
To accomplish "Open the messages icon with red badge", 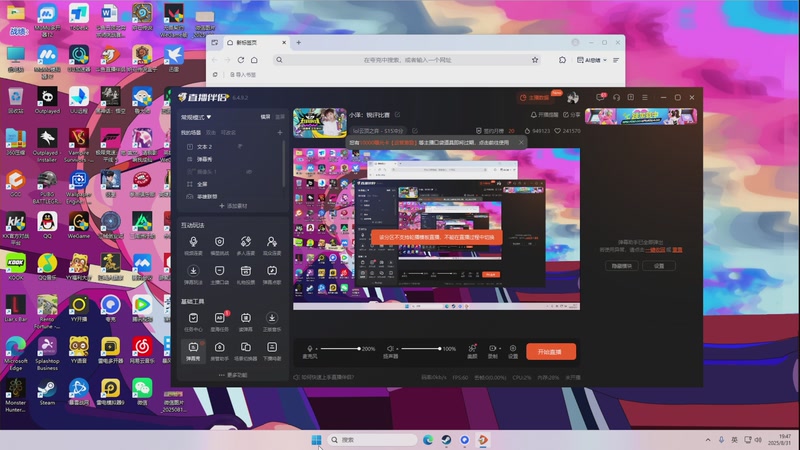I will 601,97.
